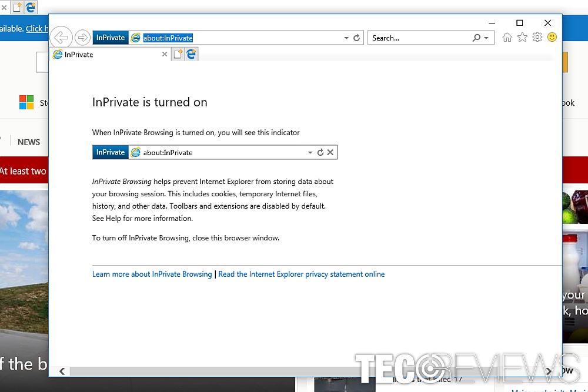Refresh the page with the reload icon
The image size is (588, 392).
point(357,38)
